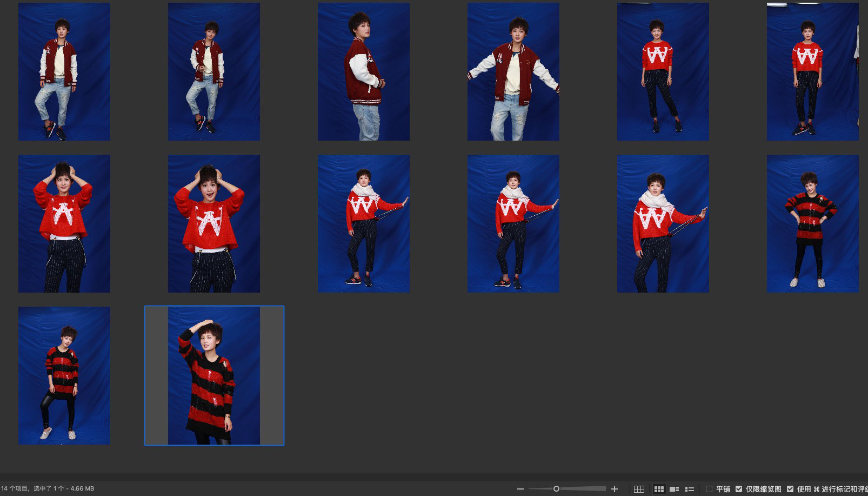868x496 pixels.
Task: Select the arms-outstretched varsity jacket photo
Action: 513,72
